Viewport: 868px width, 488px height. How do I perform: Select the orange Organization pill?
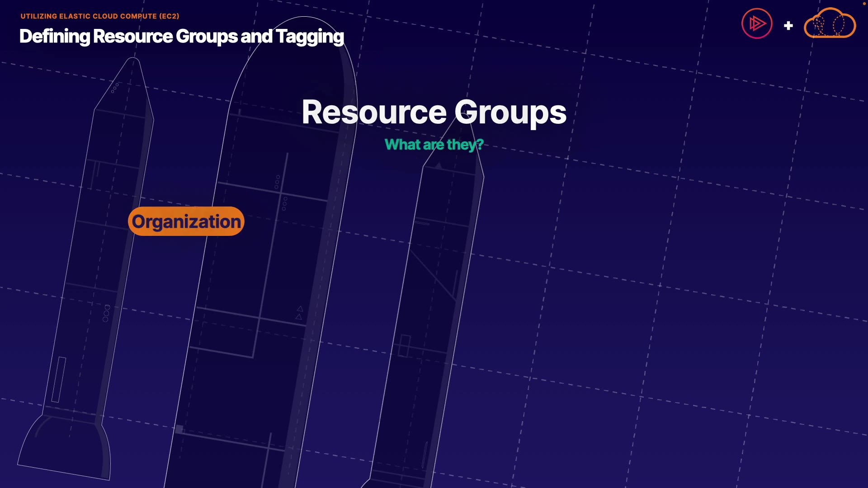(x=186, y=221)
